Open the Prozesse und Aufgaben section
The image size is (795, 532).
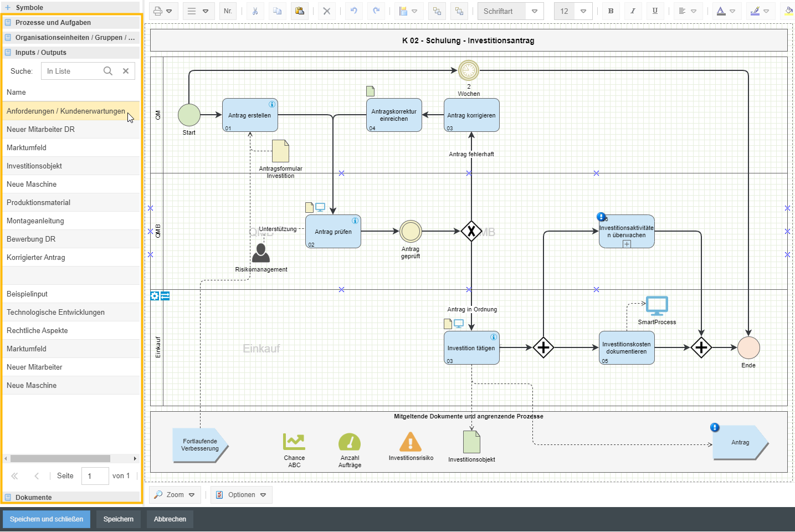pyautogui.click(x=53, y=23)
